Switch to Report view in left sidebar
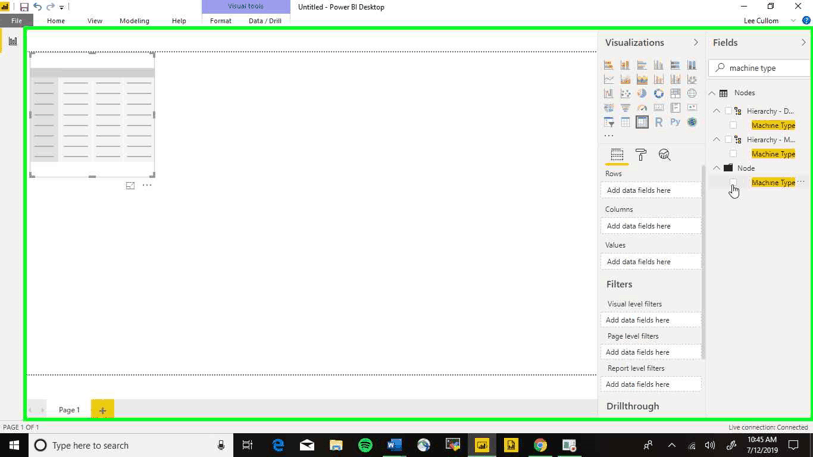Image resolution: width=814 pixels, height=459 pixels. coord(12,41)
